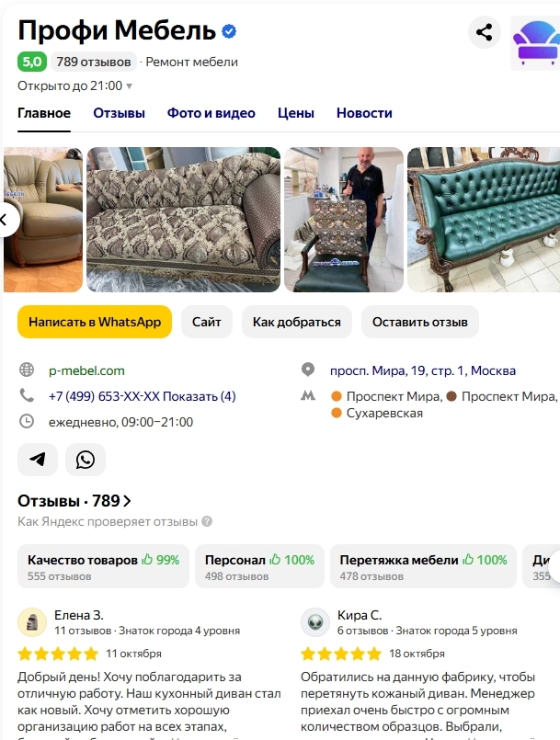Click Елена З. avatar icon
This screenshot has width=560, height=740.
[32, 622]
